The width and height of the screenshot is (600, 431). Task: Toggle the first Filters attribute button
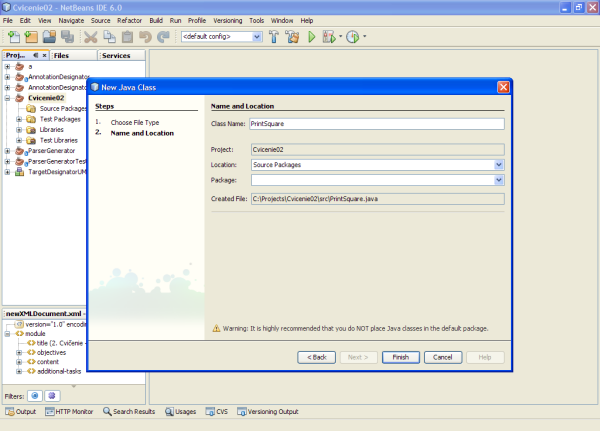[35, 396]
